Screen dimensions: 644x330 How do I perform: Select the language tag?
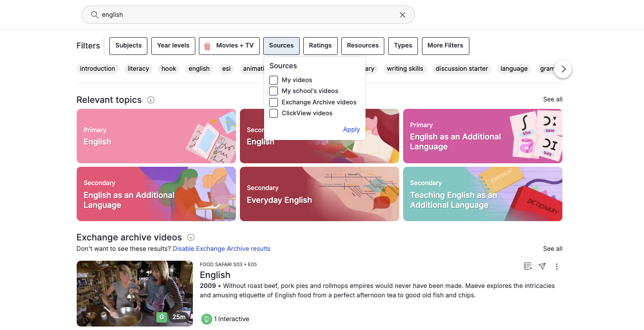pyautogui.click(x=514, y=69)
